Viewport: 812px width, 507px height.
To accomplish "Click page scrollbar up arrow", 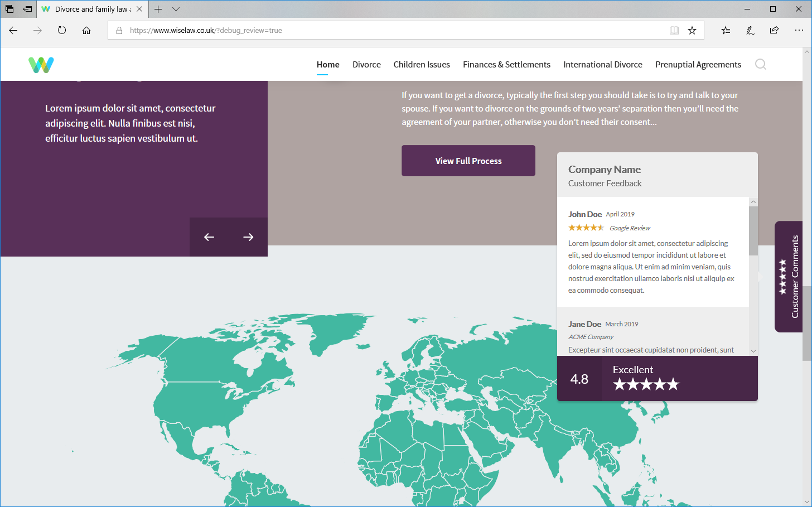I will click(807, 51).
